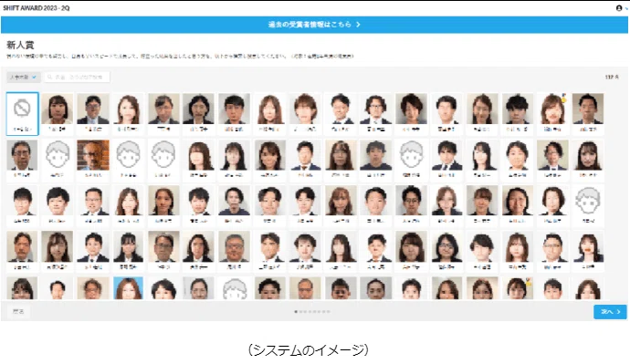Select the photo with bright blue background
This screenshot has height=364, width=630.
tap(128, 287)
